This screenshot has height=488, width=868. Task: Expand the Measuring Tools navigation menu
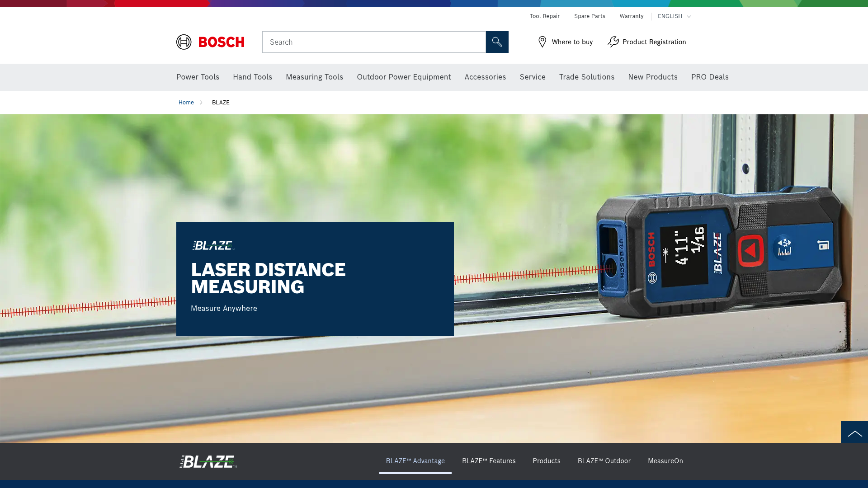coord(314,77)
